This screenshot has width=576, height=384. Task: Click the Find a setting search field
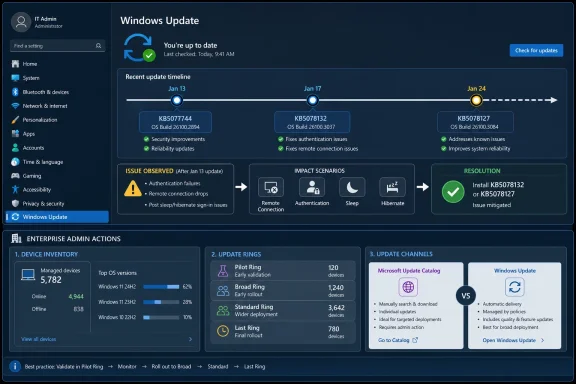click(58, 46)
